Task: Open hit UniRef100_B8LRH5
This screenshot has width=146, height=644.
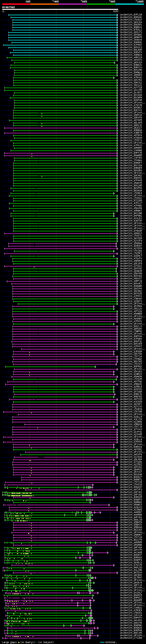Action: pos(131,50)
